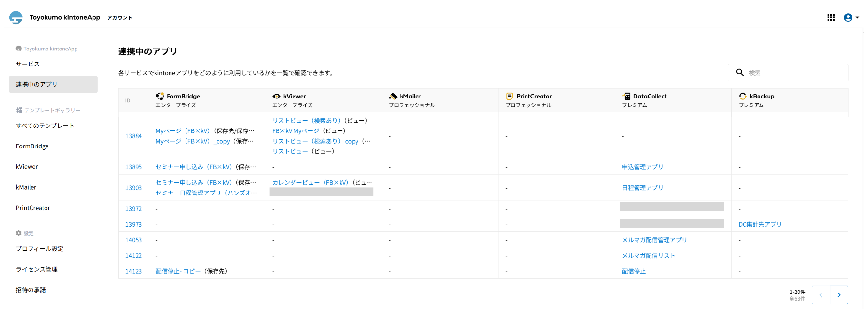Screen dimensions: 868x309
Task: Click the テンプレートギャラリー section icon
Action: coord(19,110)
